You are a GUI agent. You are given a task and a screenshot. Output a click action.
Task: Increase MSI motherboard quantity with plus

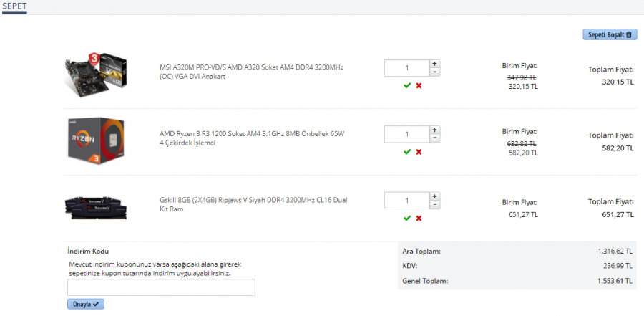tap(435, 63)
